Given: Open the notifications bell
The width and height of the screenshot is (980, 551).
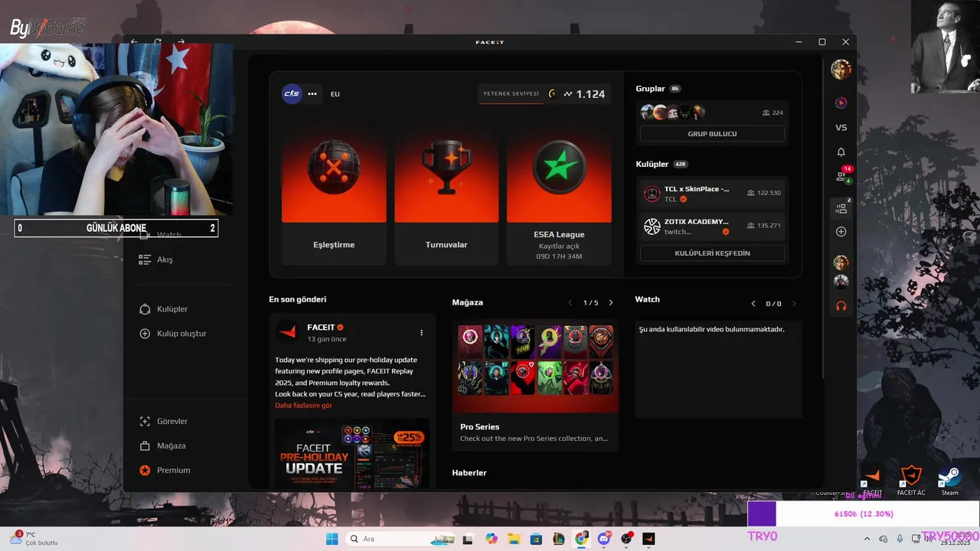Looking at the screenshot, I should (x=841, y=152).
